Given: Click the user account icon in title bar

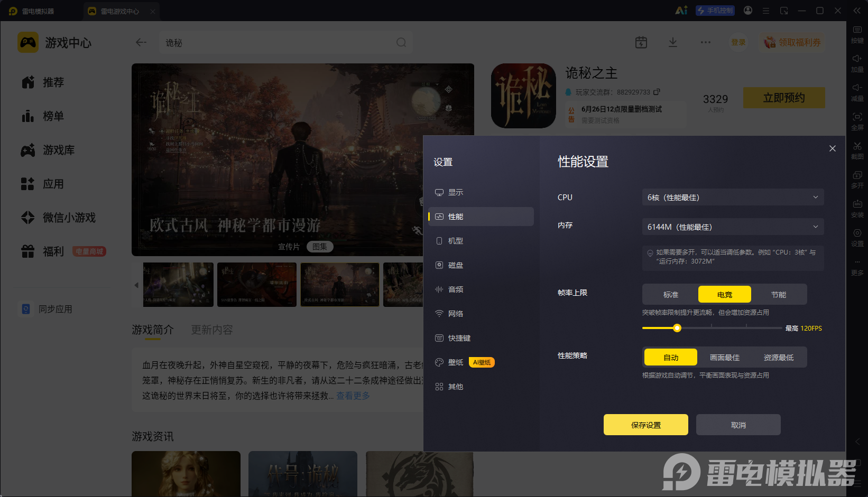Looking at the screenshot, I should (748, 11).
